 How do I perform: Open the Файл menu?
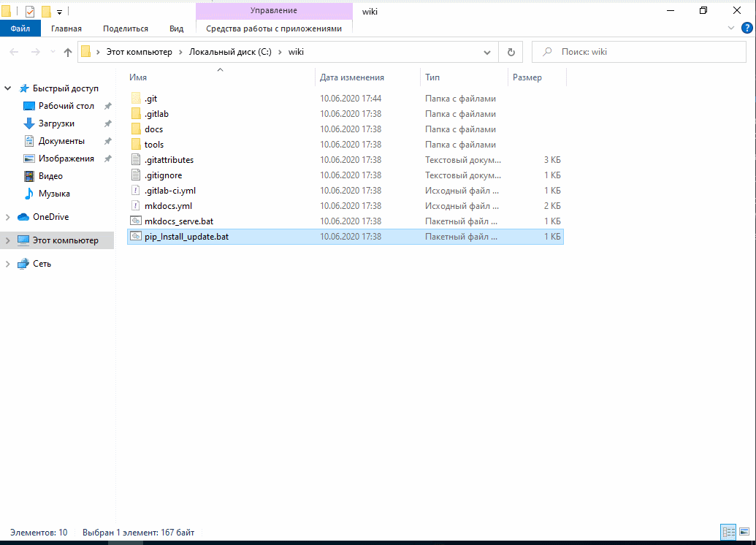20,28
